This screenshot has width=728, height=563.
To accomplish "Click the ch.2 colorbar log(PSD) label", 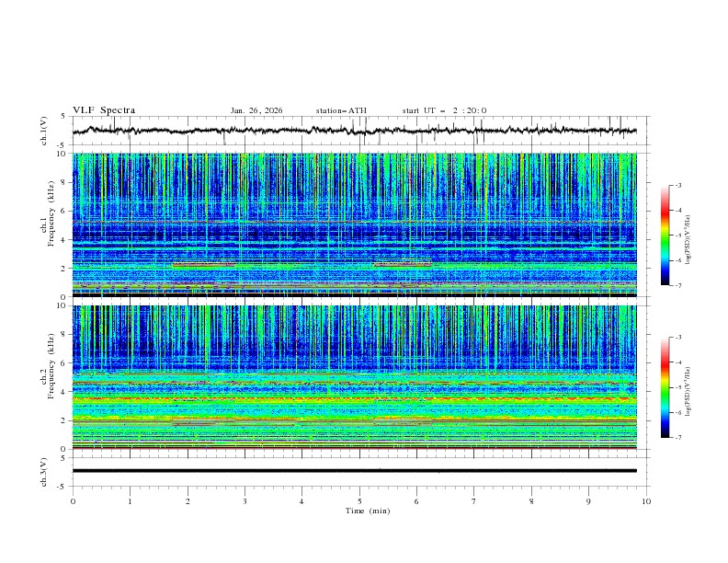I will (688, 392).
